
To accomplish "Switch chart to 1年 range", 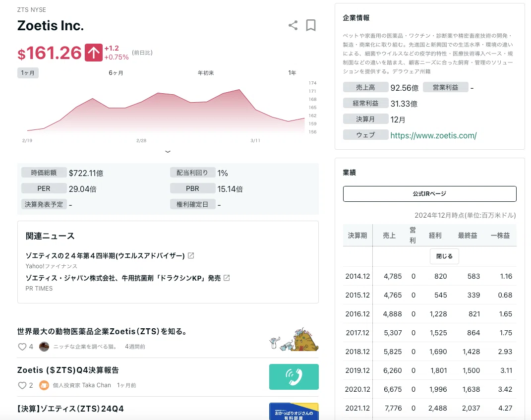I will [x=292, y=73].
